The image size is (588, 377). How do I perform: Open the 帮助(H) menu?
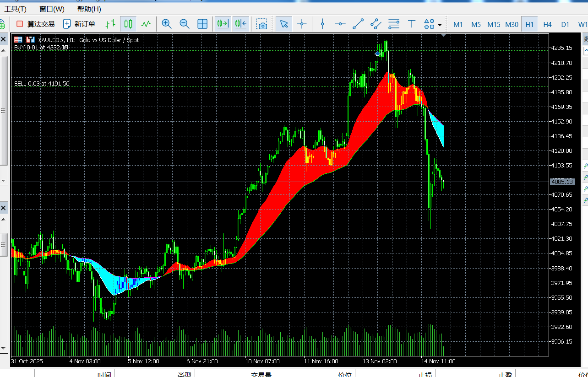click(x=89, y=9)
